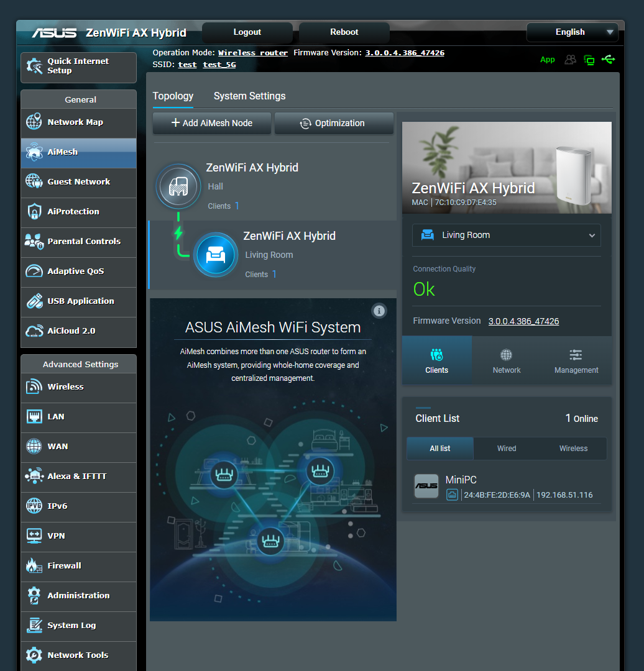The width and height of the screenshot is (644, 671).
Task: Click the Add AiMesh Node button
Action: (211, 123)
